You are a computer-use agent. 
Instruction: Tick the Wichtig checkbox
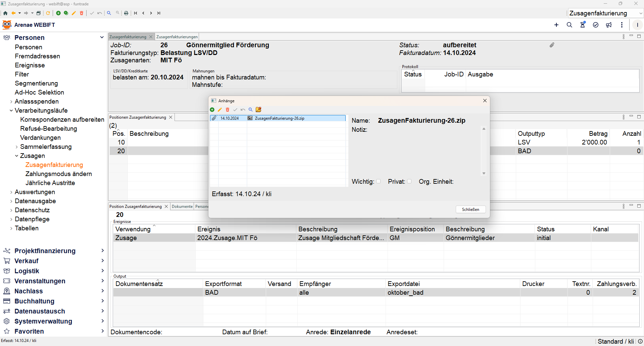(x=379, y=181)
